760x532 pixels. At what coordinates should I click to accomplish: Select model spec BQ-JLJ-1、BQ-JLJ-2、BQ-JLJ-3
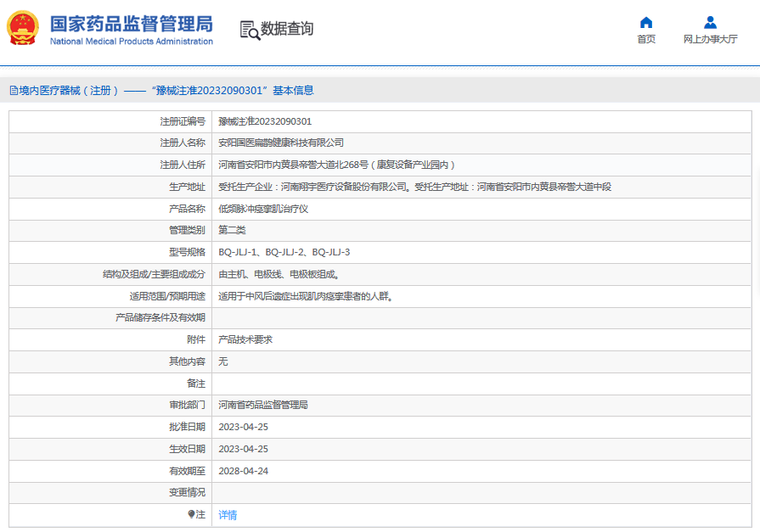[284, 252]
